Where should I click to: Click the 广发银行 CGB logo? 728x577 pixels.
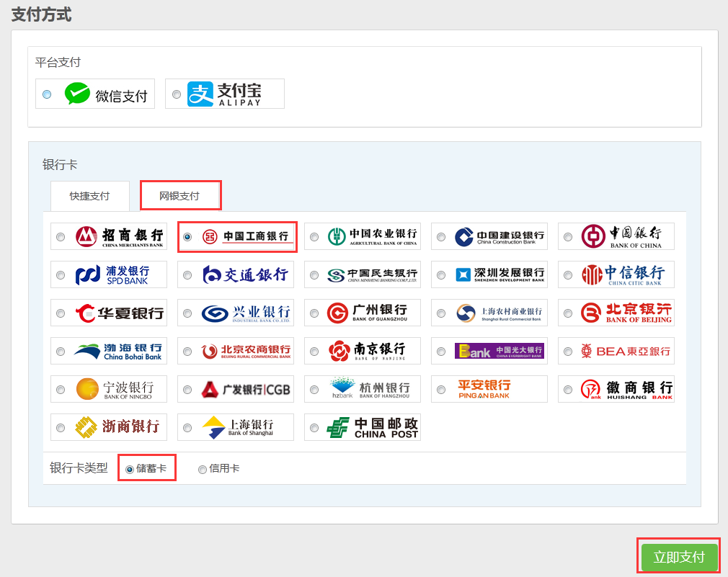click(246, 390)
